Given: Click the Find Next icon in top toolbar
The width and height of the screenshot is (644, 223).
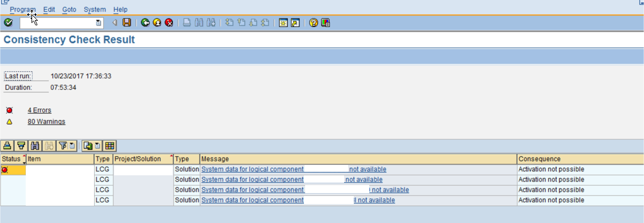Looking at the screenshot, I should 211,23.
